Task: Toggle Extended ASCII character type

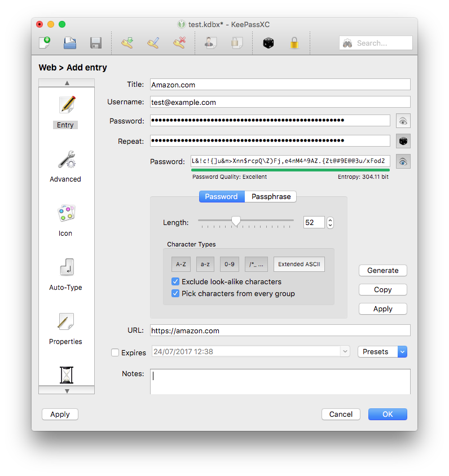Action: (299, 264)
